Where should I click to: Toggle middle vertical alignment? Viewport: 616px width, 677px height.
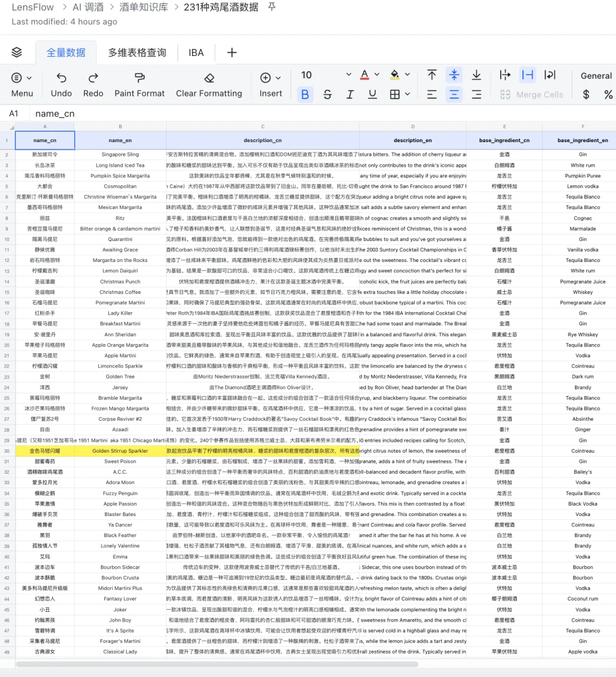tap(454, 75)
